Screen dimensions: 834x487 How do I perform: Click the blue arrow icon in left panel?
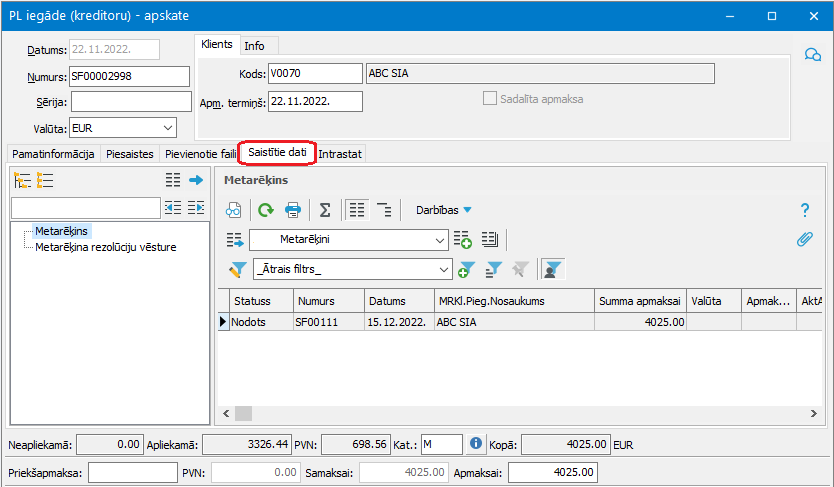196,180
